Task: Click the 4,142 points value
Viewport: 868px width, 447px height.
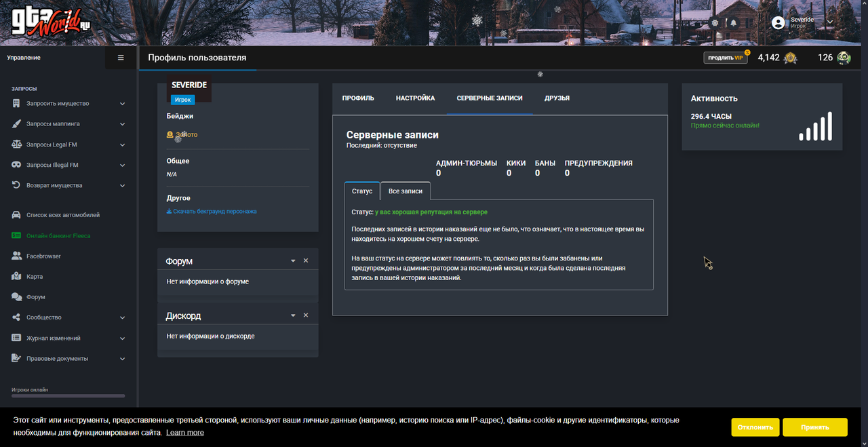Action: [x=768, y=58]
